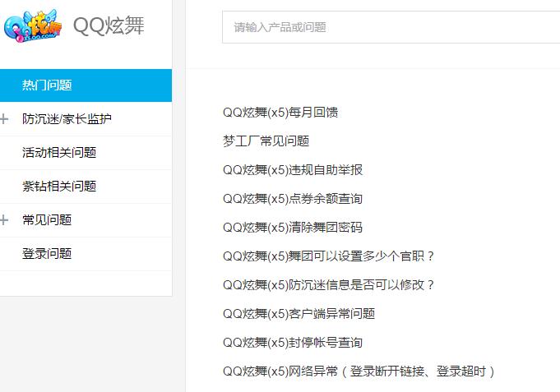Image resolution: width=560 pixels, height=392 pixels.
Task: View the 防沉迷信息是否可以修改 question
Action: 329,285
